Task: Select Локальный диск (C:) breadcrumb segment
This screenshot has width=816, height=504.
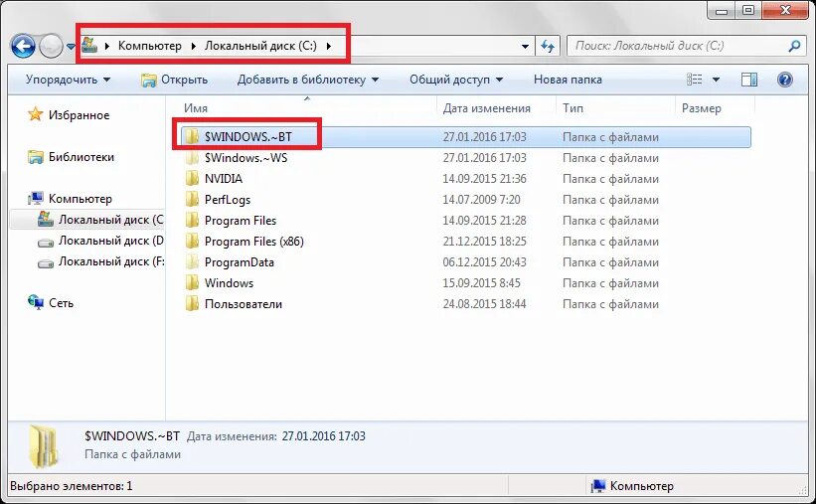Action: point(260,46)
